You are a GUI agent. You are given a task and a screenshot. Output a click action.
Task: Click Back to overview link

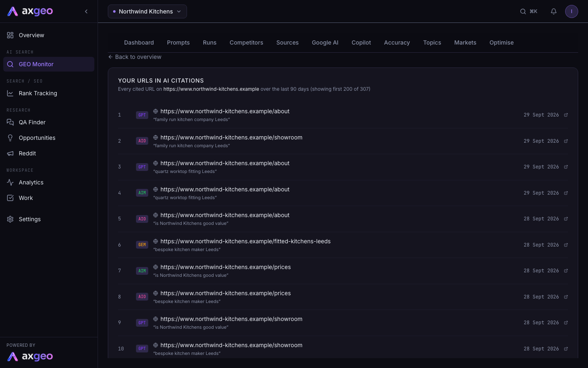point(135,57)
